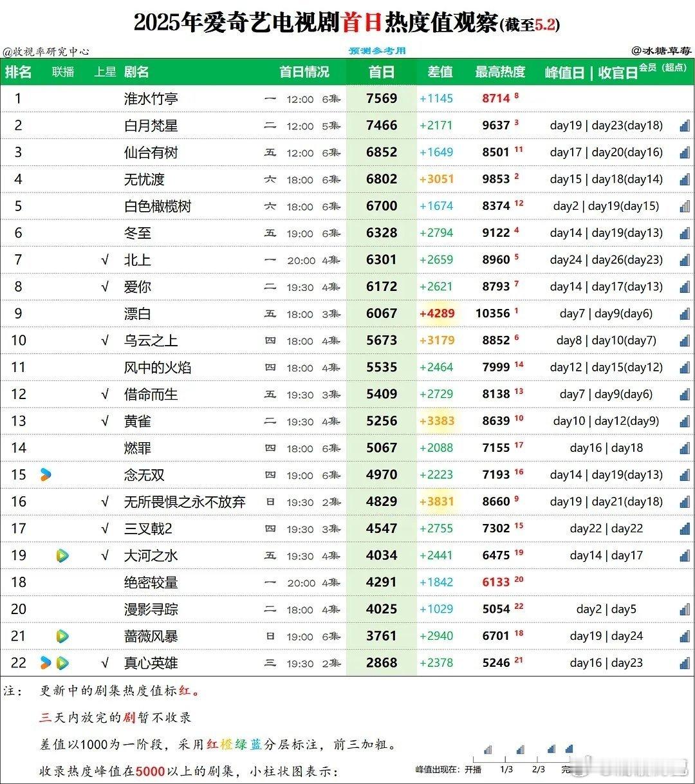Click the red difference value +4289

[437, 313]
